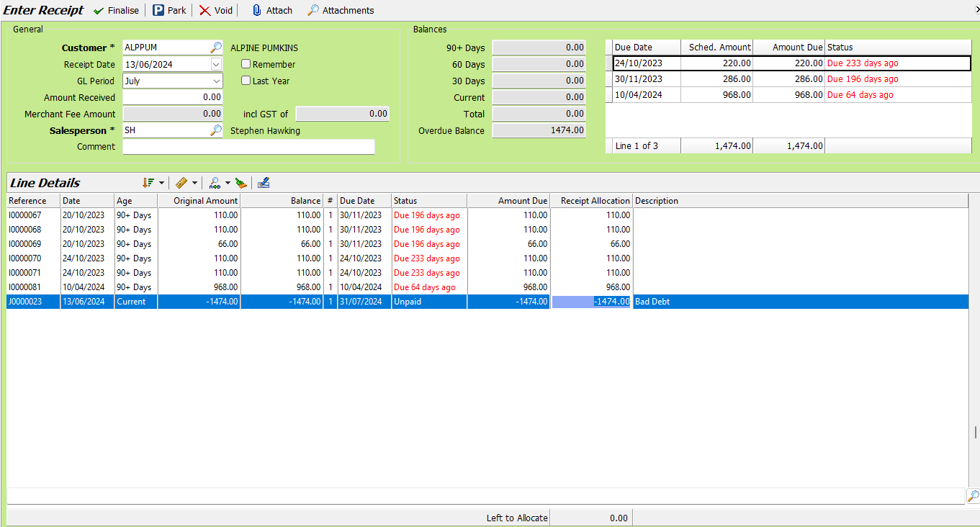
Task: Select invoice I0000069 row
Action: pos(487,244)
